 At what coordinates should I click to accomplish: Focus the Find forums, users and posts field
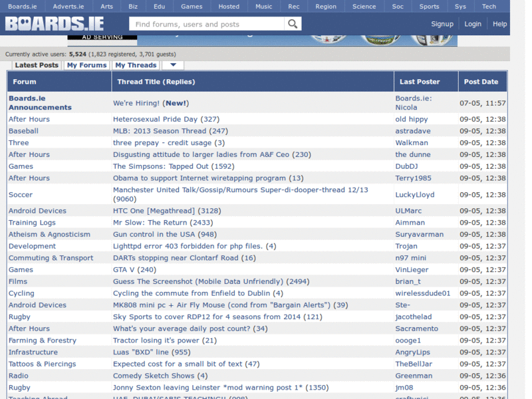pos(207,24)
